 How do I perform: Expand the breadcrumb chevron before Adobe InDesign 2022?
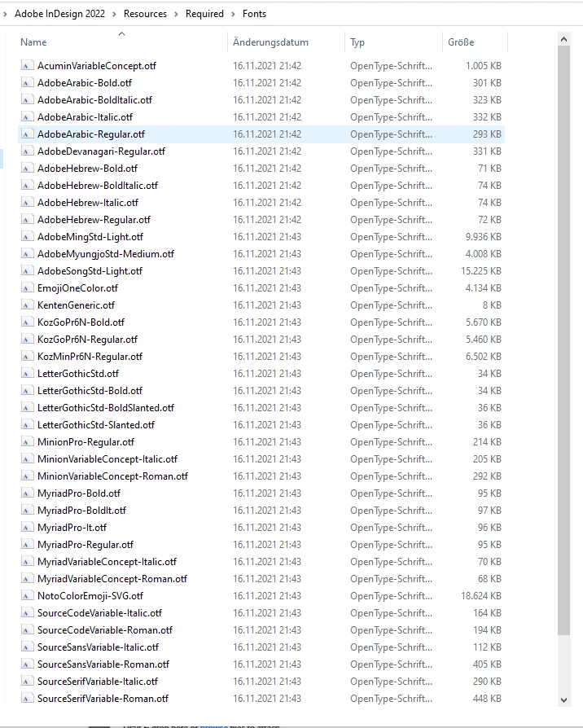(x=5, y=15)
